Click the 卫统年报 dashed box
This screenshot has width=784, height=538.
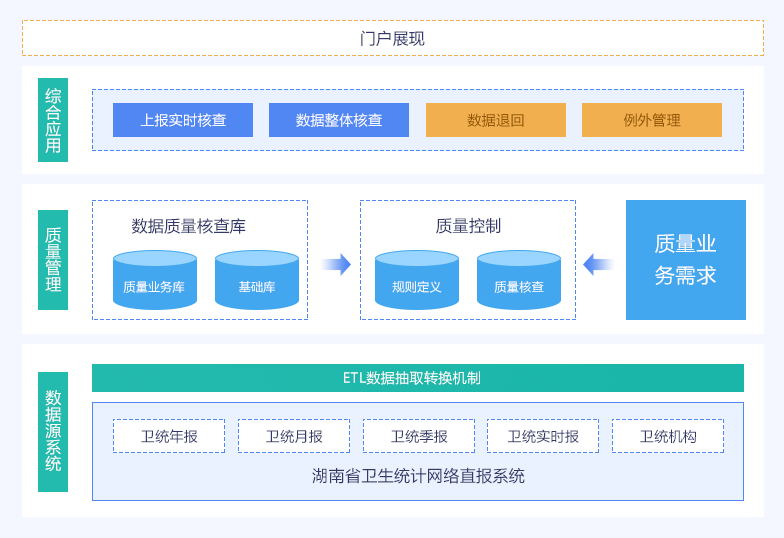click(169, 436)
